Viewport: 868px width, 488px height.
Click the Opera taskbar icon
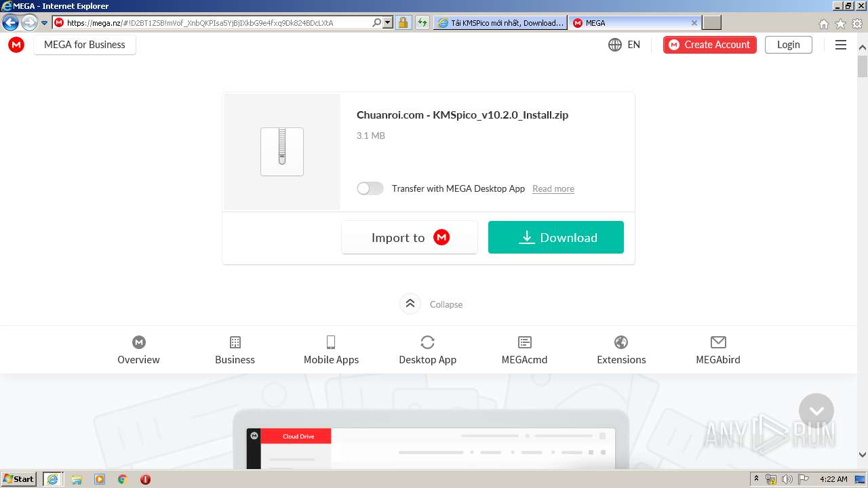145,479
